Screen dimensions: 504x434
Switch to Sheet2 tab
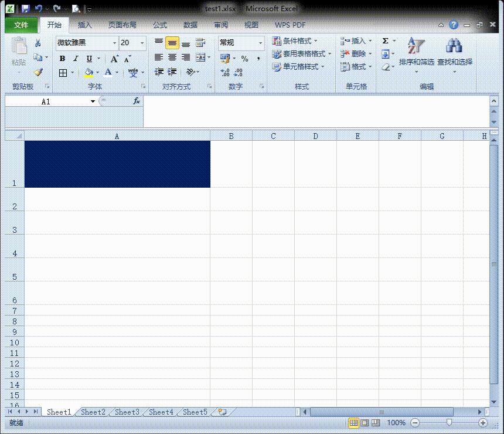[x=93, y=412]
